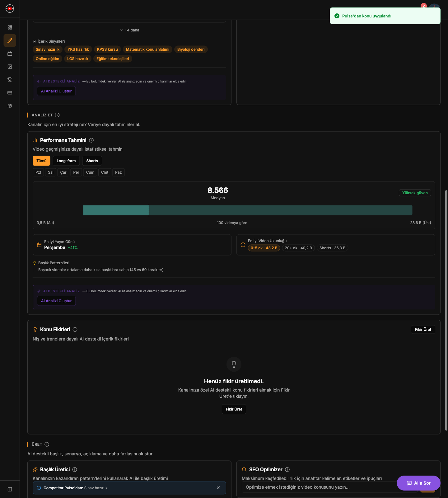
Task: Click info icon beside Başlık Üretici
Action: 75,470
